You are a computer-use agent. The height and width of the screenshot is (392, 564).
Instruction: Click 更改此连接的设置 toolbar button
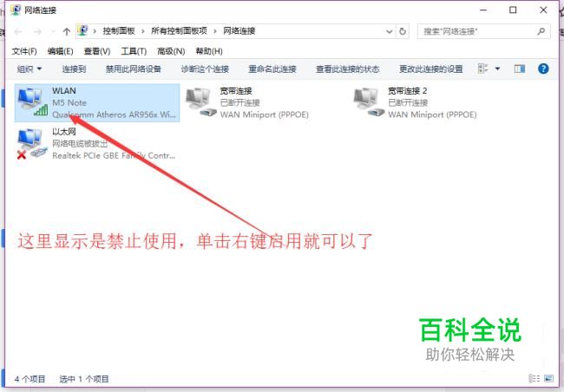[431, 69]
